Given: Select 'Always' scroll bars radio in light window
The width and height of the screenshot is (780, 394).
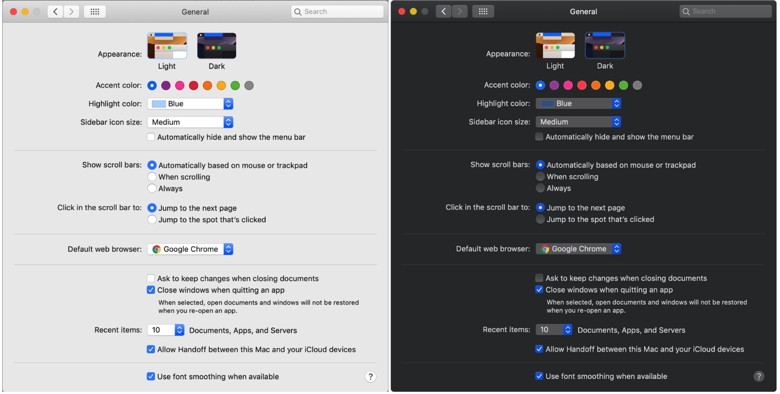Looking at the screenshot, I should (152, 188).
